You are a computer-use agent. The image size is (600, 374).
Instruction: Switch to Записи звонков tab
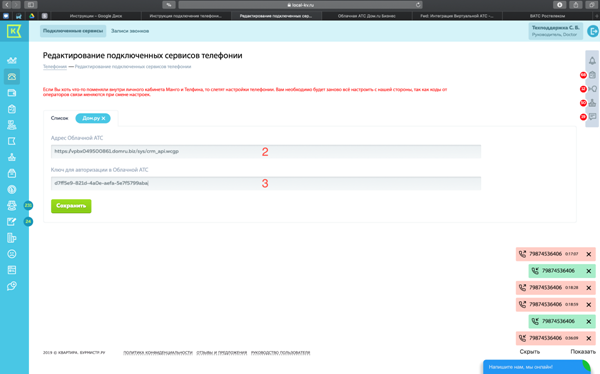point(130,31)
